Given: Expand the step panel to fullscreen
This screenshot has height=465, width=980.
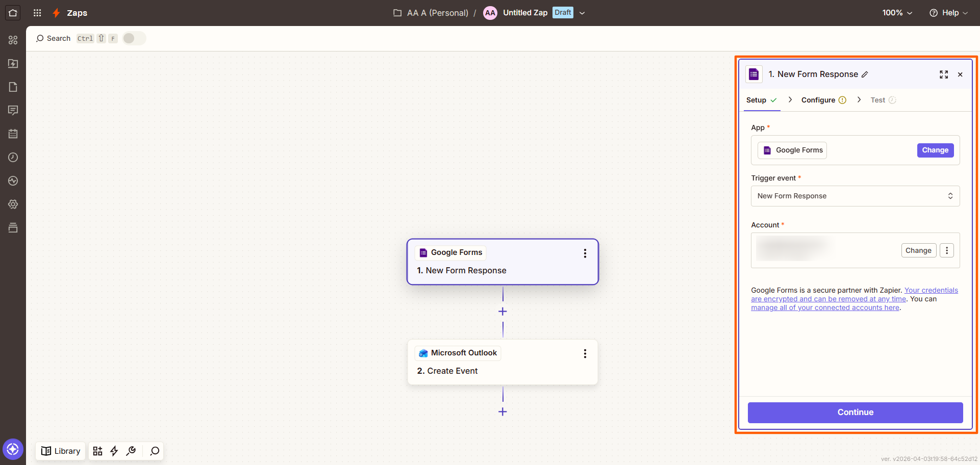Looking at the screenshot, I should click(x=944, y=74).
